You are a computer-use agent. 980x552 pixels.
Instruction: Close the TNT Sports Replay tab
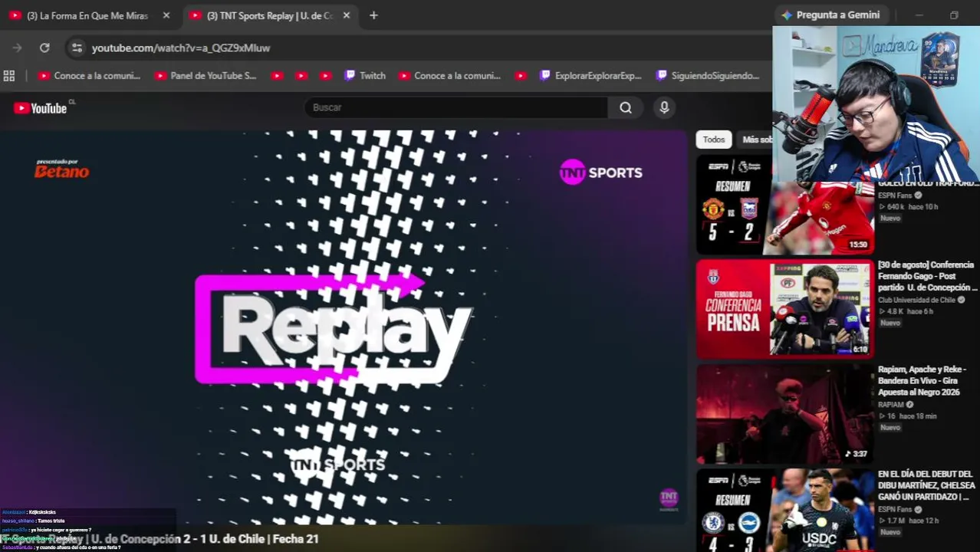point(346,15)
